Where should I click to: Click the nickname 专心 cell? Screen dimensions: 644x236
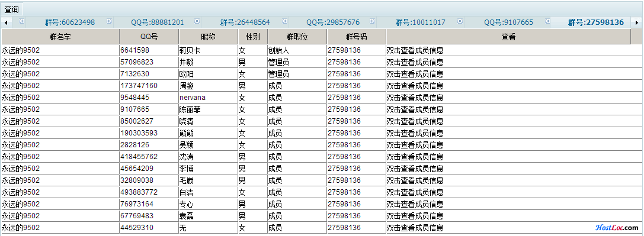[208, 204]
